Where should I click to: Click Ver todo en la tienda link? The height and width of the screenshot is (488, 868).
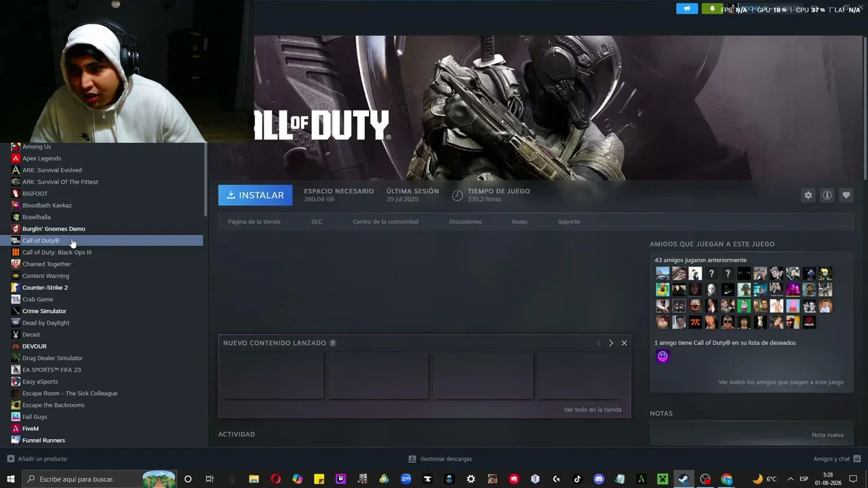(x=593, y=409)
